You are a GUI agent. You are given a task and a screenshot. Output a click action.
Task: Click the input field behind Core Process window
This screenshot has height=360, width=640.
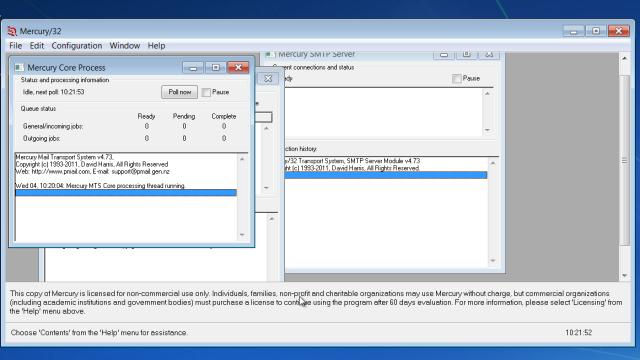coord(263,117)
